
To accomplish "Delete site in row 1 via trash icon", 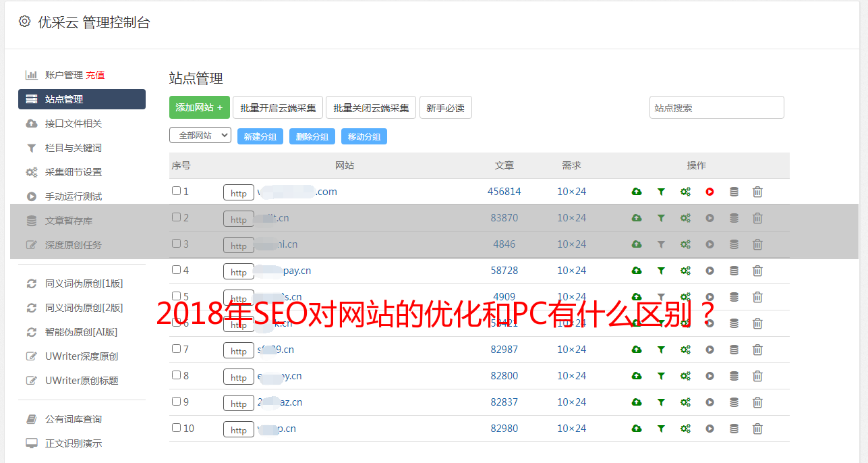I will 757,192.
